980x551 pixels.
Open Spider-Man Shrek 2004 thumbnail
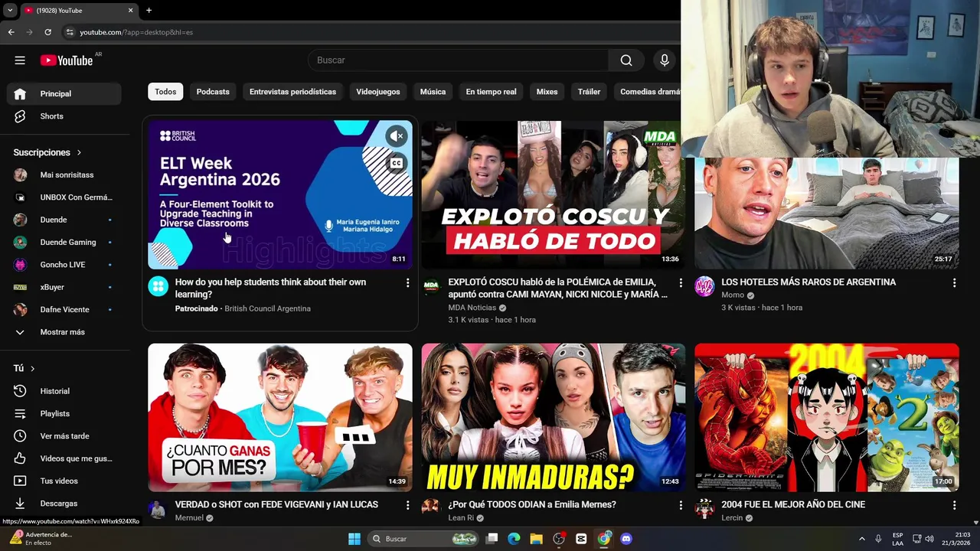click(x=826, y=417)
